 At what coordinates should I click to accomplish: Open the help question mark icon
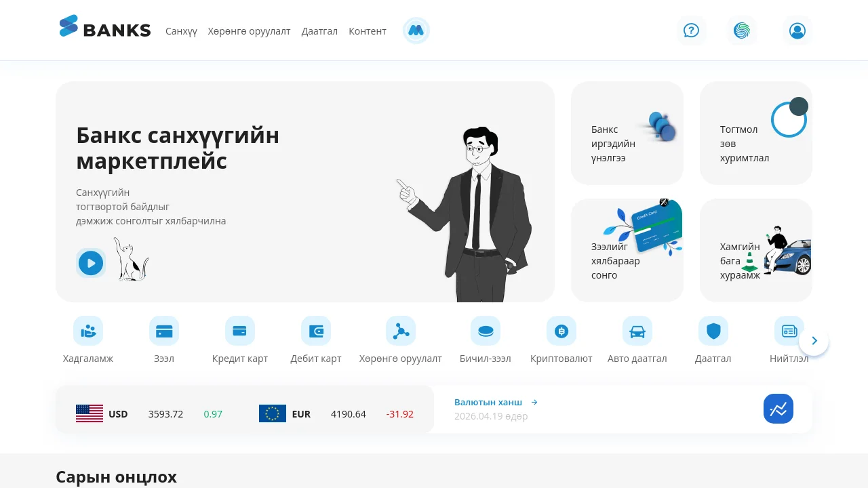click(x=691, y=30)
